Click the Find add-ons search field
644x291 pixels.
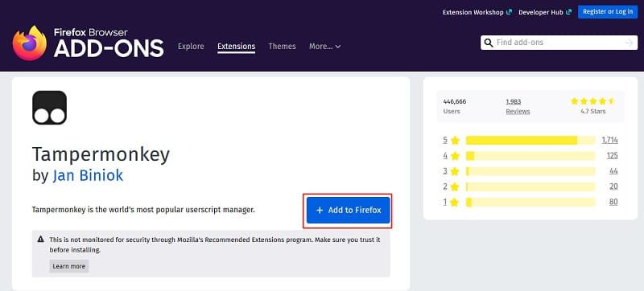[559, 43]
